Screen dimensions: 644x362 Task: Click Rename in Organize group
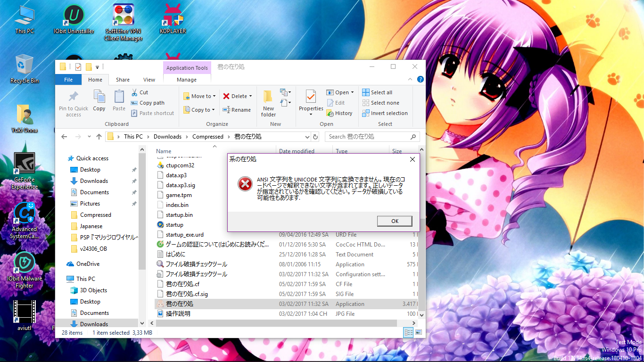(x=237, y=110)
